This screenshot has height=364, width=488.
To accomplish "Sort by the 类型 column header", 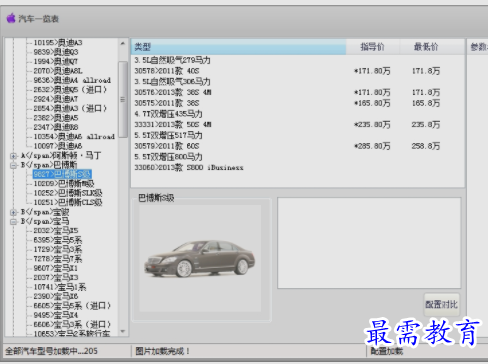I will (x=239, y=47).
